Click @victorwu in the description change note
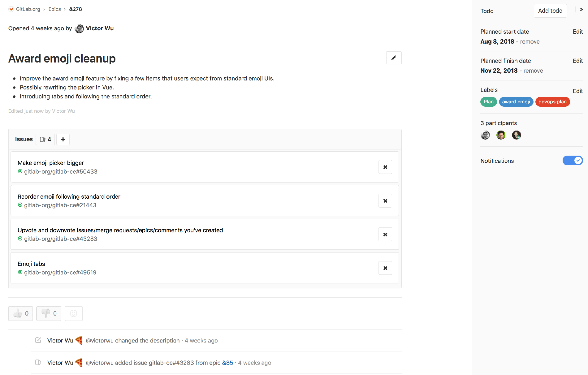Viewport: 588px width, 375px height. click(x=100, y=340)
